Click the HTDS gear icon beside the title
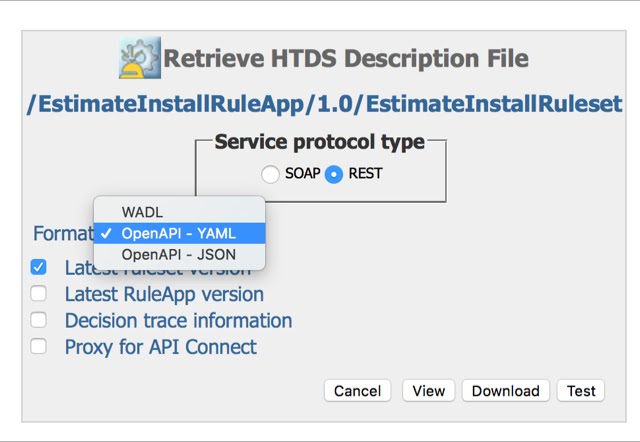The height and width of the screenshot is (442, 640). tap(139, 58)
